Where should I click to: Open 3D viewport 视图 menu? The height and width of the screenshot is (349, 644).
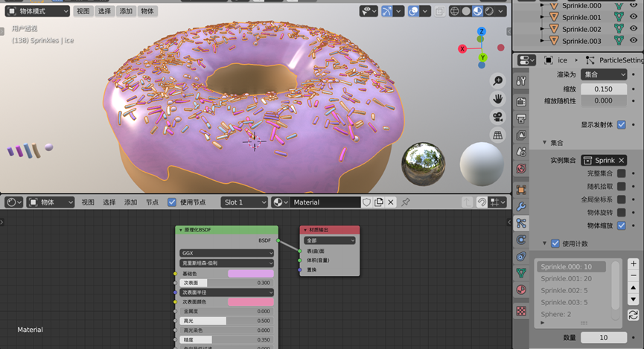(x=83, y=11)
